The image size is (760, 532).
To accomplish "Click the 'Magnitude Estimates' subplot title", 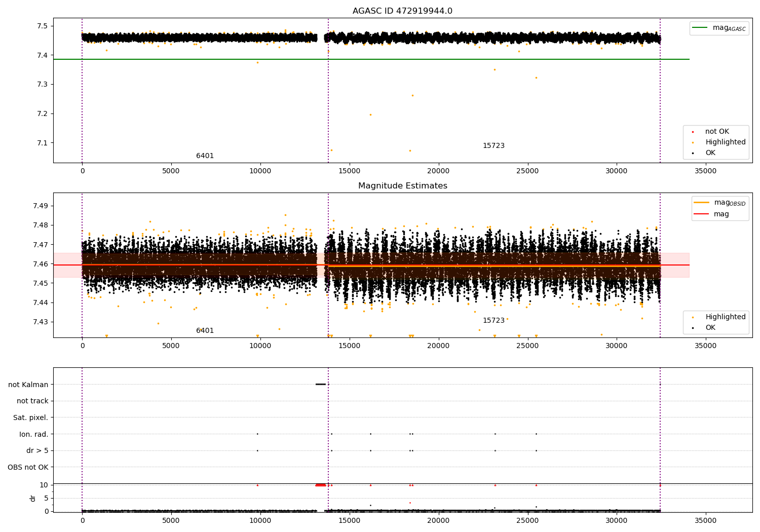I will [x=402, y=186].
